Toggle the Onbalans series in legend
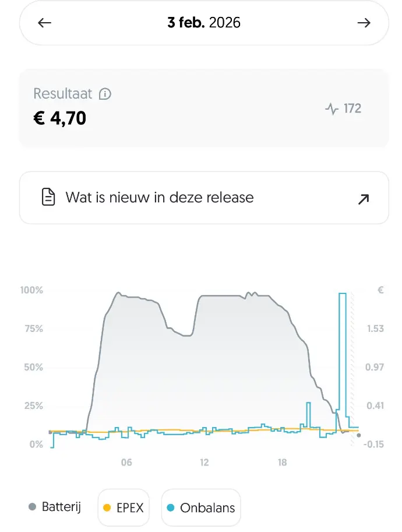 coord(200,508)
